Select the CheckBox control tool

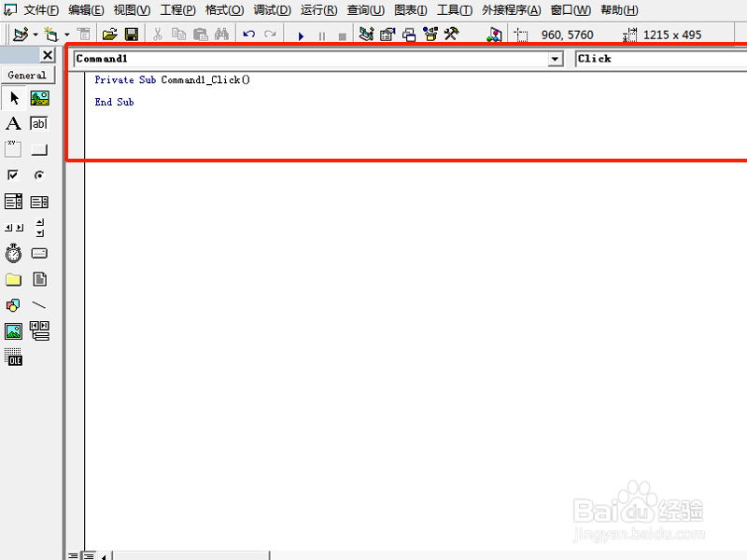(x=13, y=175)
